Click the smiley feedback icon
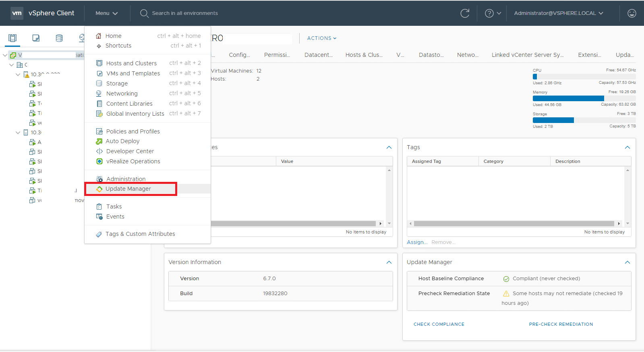 pos(632,13)
